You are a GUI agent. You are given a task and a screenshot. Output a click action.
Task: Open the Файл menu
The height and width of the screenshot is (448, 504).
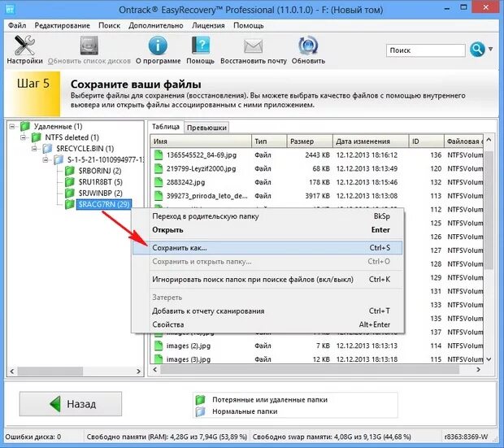[x=17, y=25]
